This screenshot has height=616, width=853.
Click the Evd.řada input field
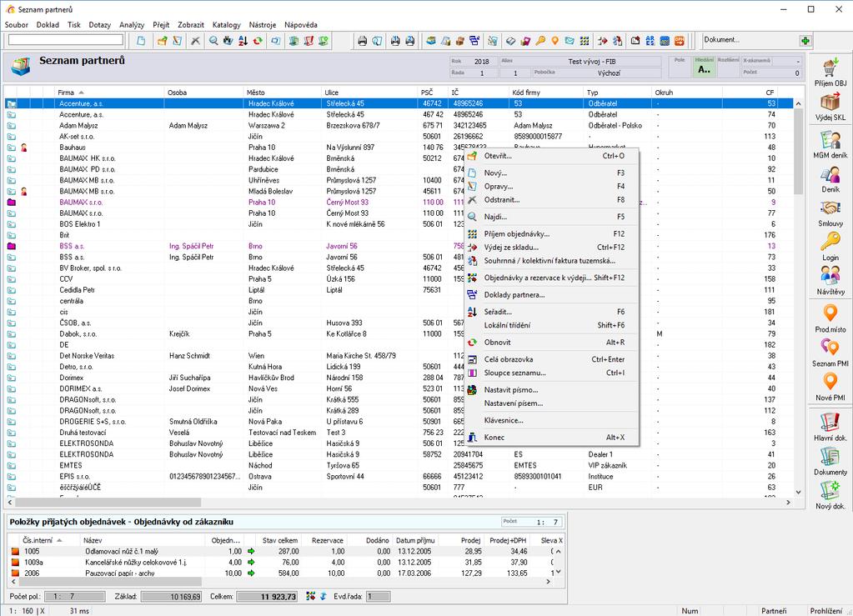click(378, 597)
